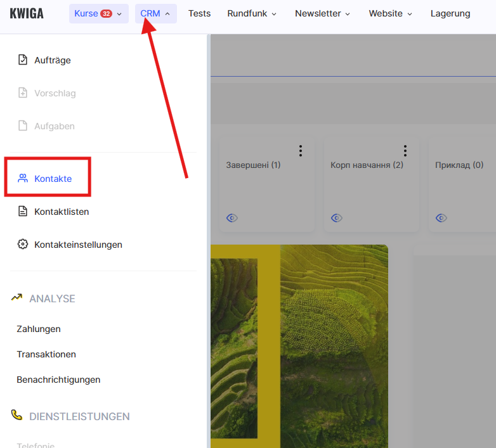The image size is (496, 448).
Task: Expand the Newsletter dropdown
Action: coord(322,13)
